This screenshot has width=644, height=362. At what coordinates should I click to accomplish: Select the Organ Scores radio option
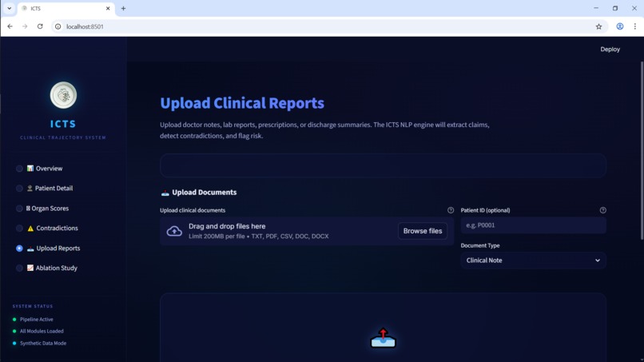[x=19, y=209]
